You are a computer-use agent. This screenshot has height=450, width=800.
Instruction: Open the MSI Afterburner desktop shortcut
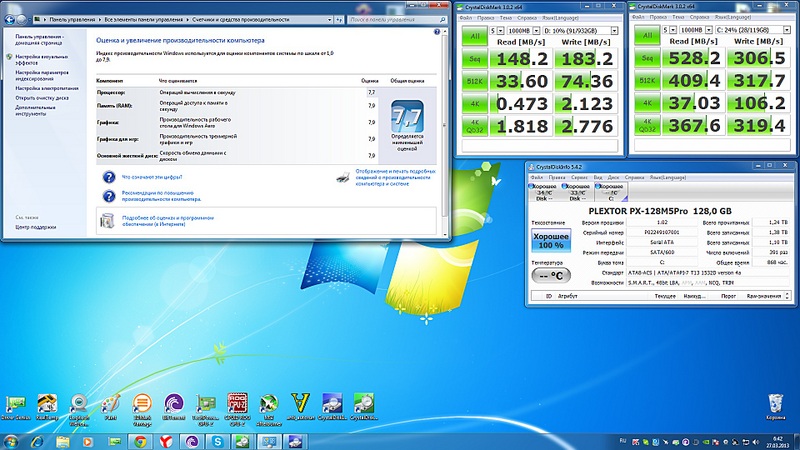[x=269, y=409]
